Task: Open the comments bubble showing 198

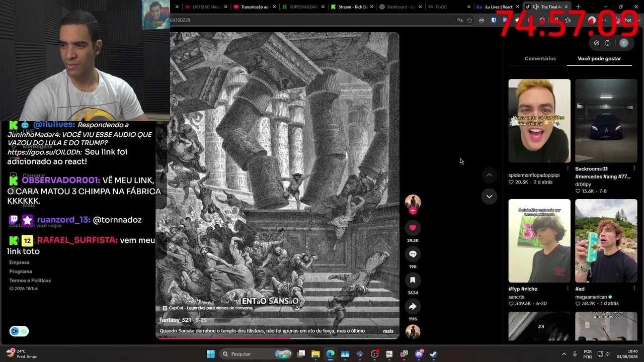Action: coord(413,254)
